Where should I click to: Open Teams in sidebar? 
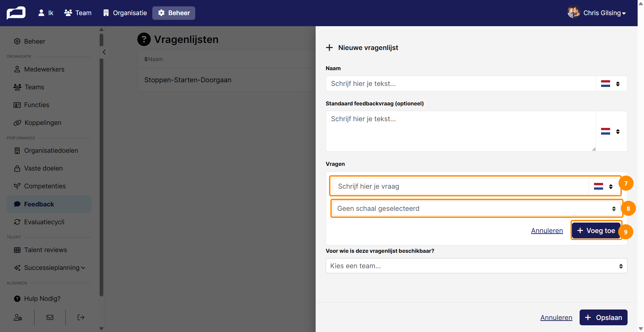coord(49,87)
